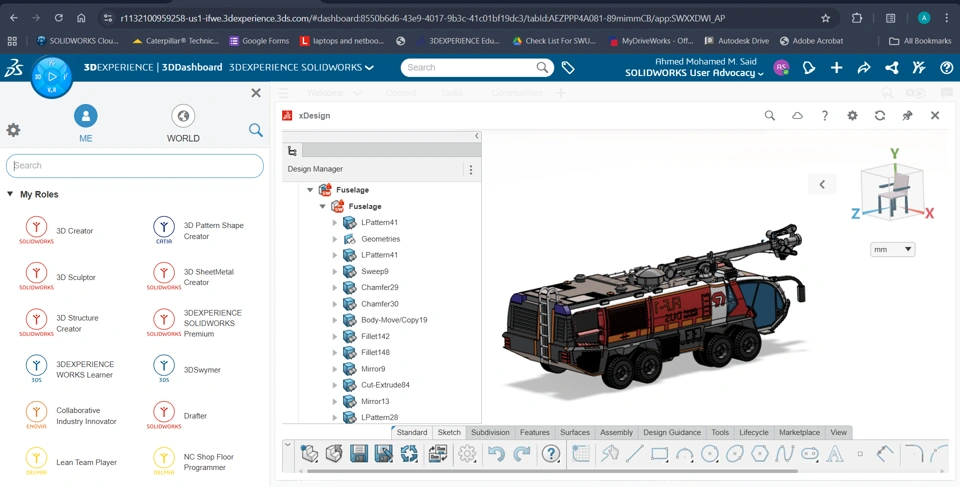Image resolution: width=960 pixels, height=487 pixels.
Task: Click the Update/rebuild arrows icon
Action: tap(409, 453)
